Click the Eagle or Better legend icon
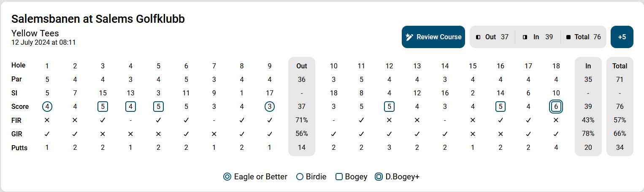Screen dimensions: 644x192 click(227, 177)
